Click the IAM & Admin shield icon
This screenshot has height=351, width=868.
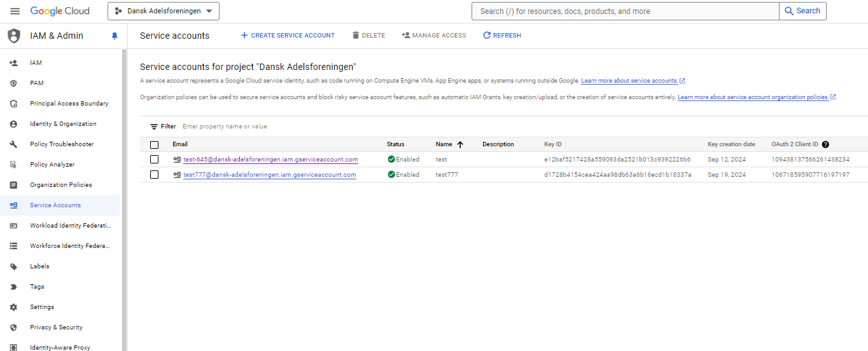click(14, 36)
